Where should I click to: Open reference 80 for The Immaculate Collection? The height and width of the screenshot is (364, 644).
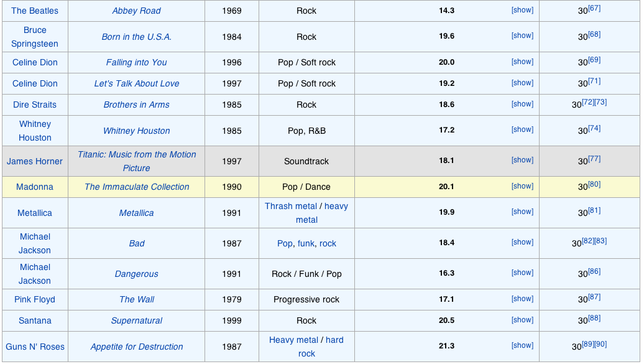click(594, 183)
